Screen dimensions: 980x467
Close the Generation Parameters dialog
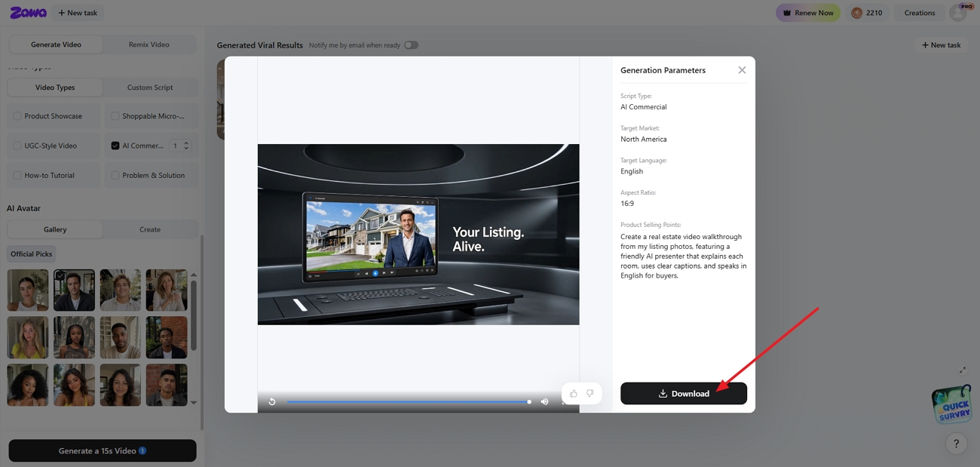[742, 70]
